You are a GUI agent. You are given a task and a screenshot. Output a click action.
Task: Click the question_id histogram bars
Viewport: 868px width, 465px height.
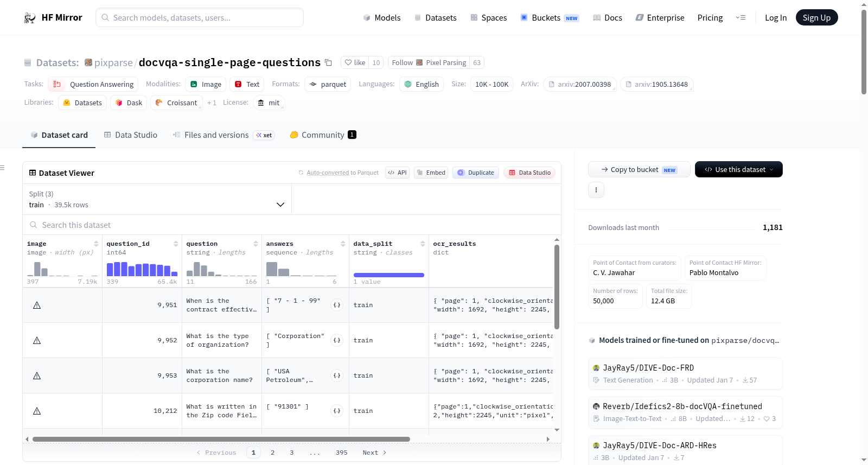tap(142, 269)
